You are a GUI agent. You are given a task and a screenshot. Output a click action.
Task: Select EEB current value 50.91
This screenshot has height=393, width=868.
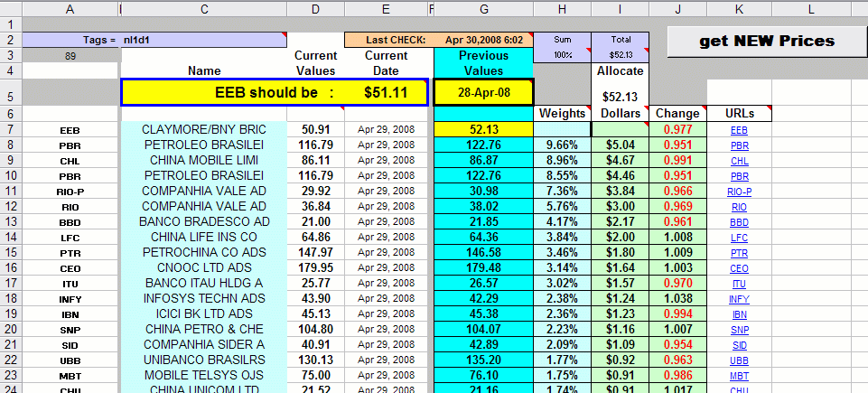(x=315, y=130)
